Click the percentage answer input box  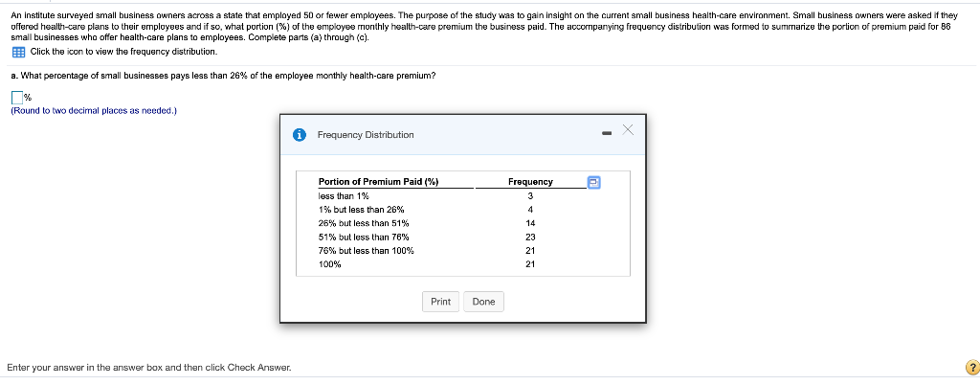pyautogui.click(x=17, y=97)
